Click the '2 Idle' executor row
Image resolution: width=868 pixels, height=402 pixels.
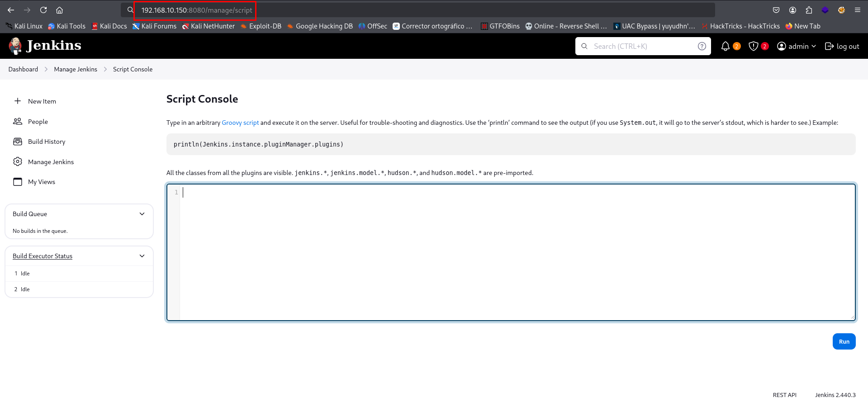click(79, 289)
